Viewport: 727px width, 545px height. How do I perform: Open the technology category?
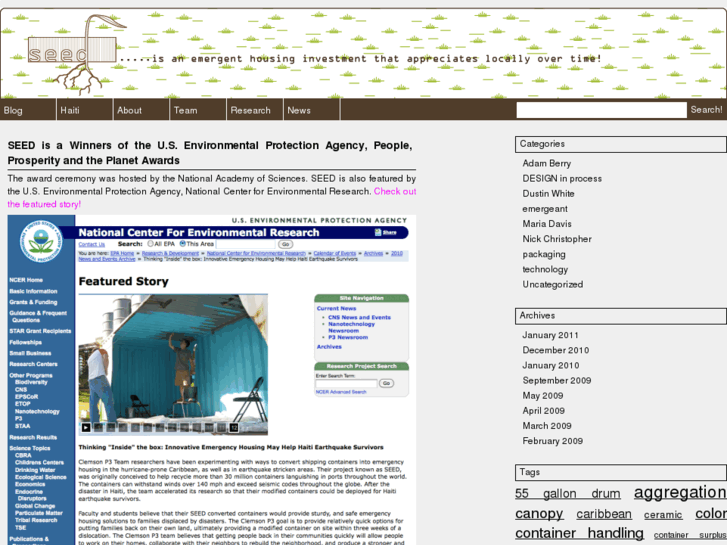point(545,269)
